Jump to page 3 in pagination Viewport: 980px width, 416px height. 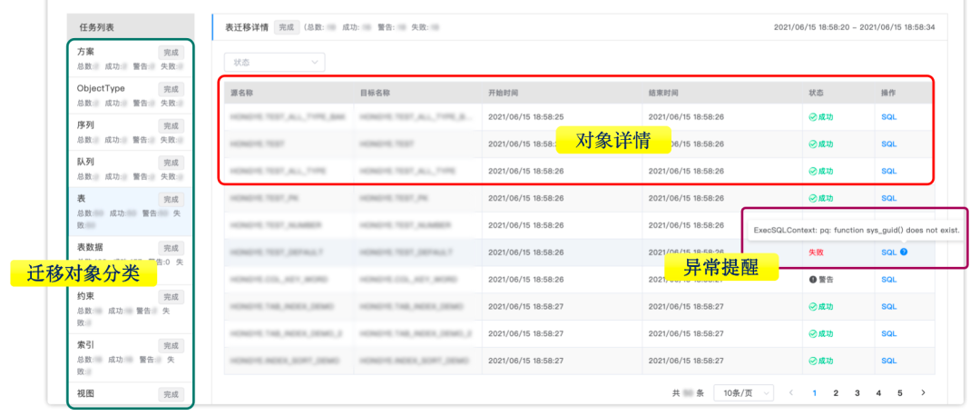(x=857, y=393)
